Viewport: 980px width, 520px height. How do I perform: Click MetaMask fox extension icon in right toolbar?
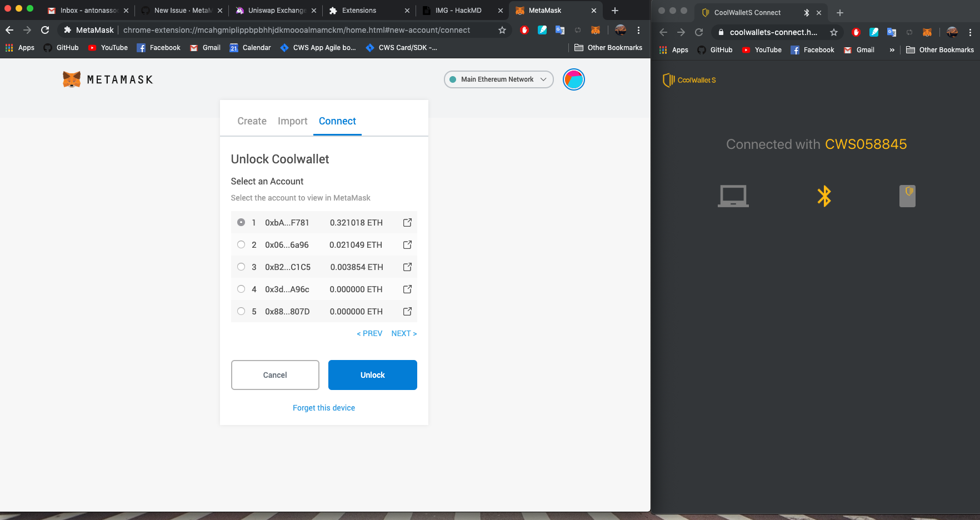point(927,32)
